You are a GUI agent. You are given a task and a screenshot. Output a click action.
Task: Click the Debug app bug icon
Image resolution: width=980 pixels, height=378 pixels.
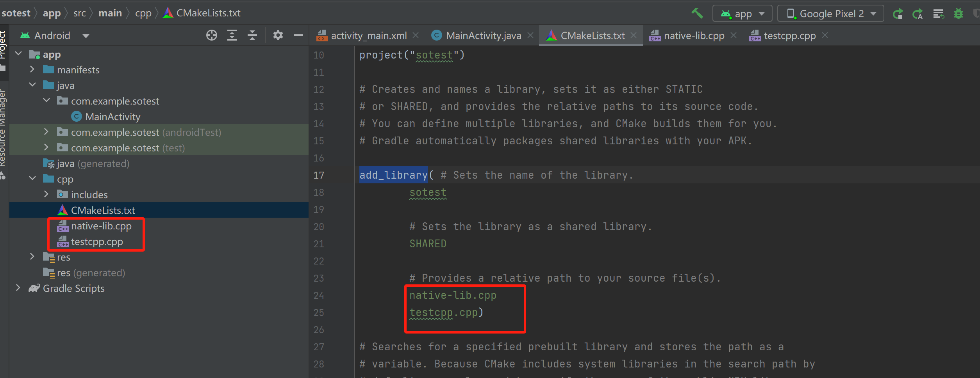(958, 14)
